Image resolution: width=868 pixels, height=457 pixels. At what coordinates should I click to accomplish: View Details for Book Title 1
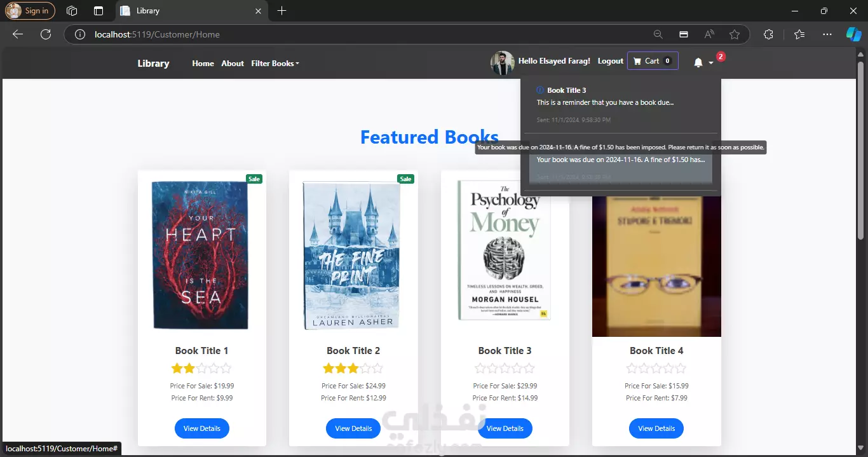tap(201, 428)
